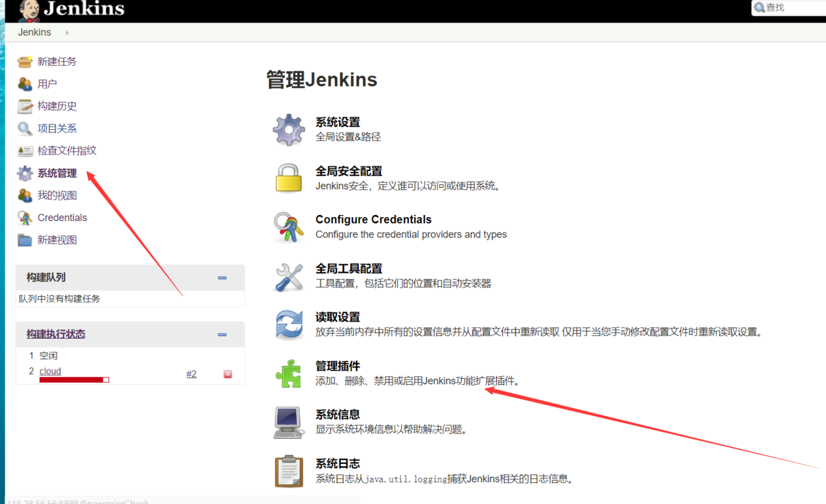The width and height of the screenshot is (826, 504).
Task: Open the Jenkins breadcrumb link
Action: tap(35, 32)
